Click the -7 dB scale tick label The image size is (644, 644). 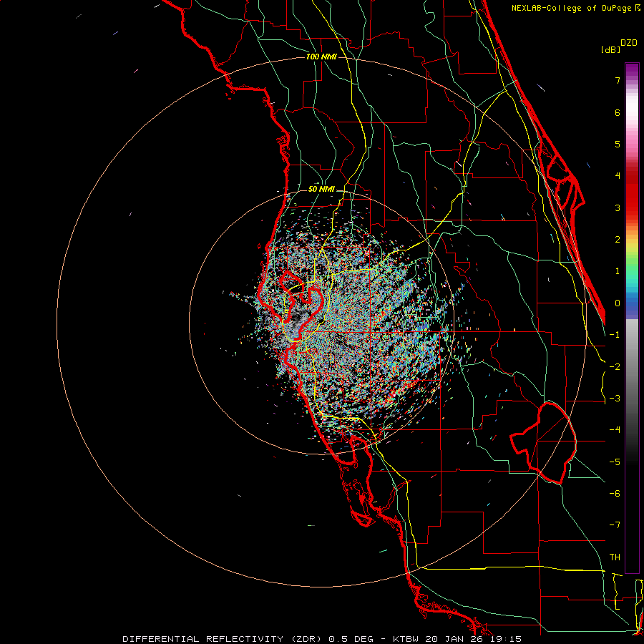point(615,525)
